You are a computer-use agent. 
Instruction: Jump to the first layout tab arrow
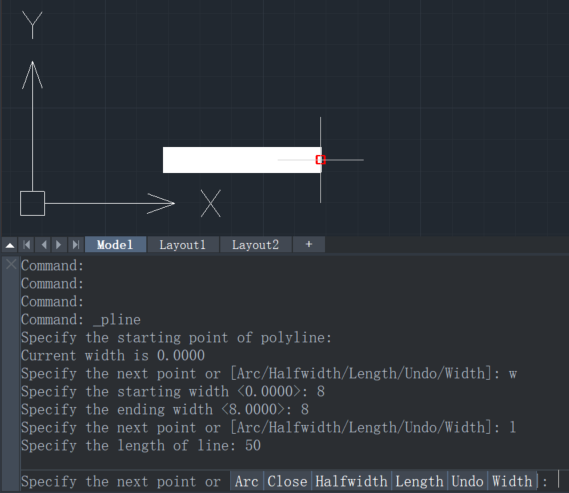click(x=27, y=245)
